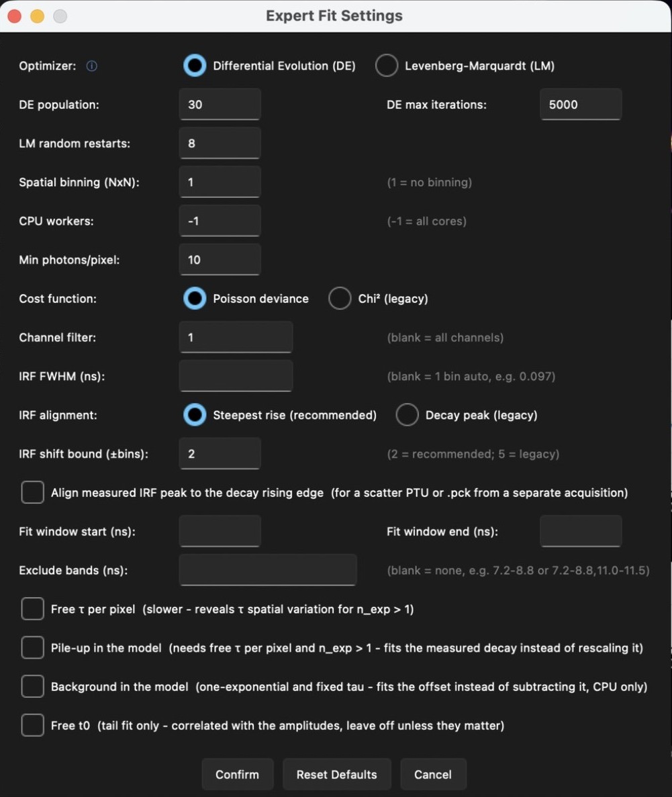
Task: Close the window with red button
Action: click(x=15, y=16)
